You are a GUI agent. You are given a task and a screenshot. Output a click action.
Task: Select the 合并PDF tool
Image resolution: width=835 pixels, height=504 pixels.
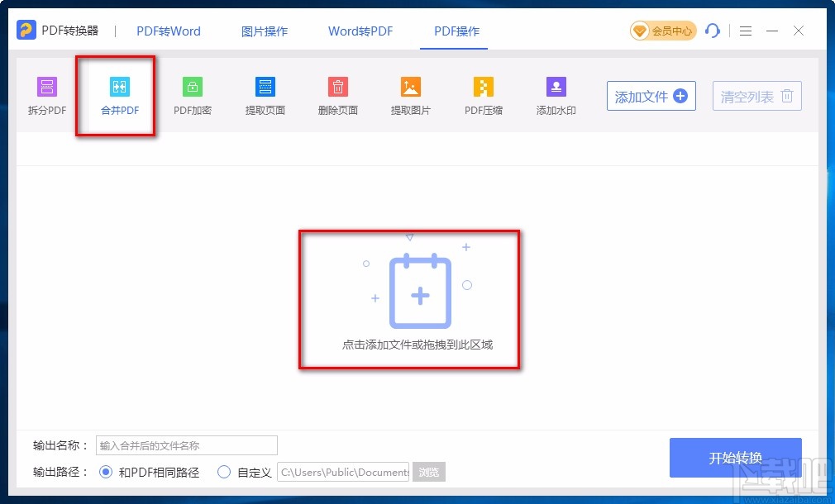pos(116,96)
